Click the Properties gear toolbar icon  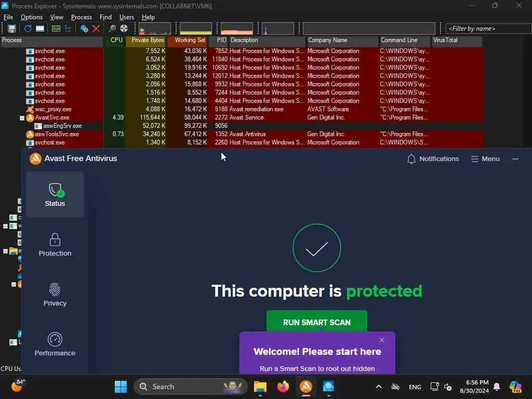pos(84,29)
